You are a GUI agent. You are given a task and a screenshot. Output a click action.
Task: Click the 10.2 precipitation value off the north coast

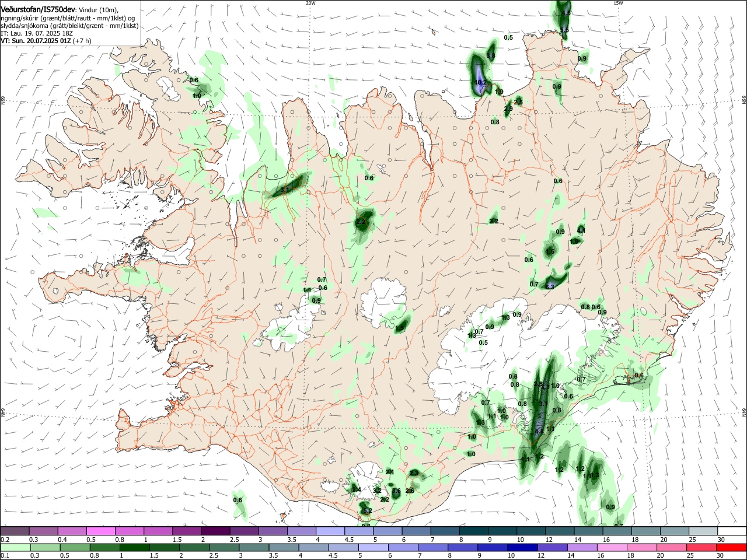pyautogui.click(x=480, y=83)
